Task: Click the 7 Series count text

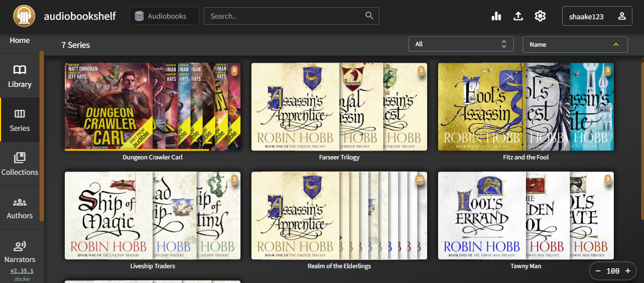Action: (x=76, y=45)
